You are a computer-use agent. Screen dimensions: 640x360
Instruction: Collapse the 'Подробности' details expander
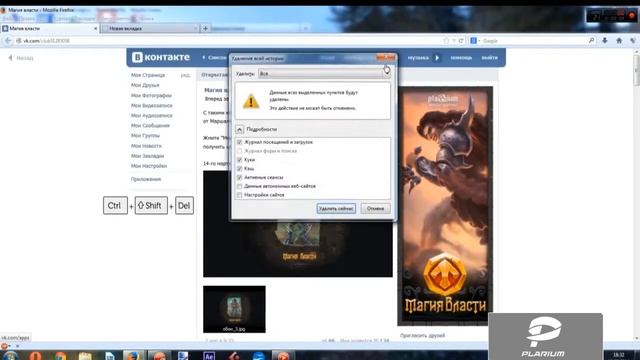(240, 129)
